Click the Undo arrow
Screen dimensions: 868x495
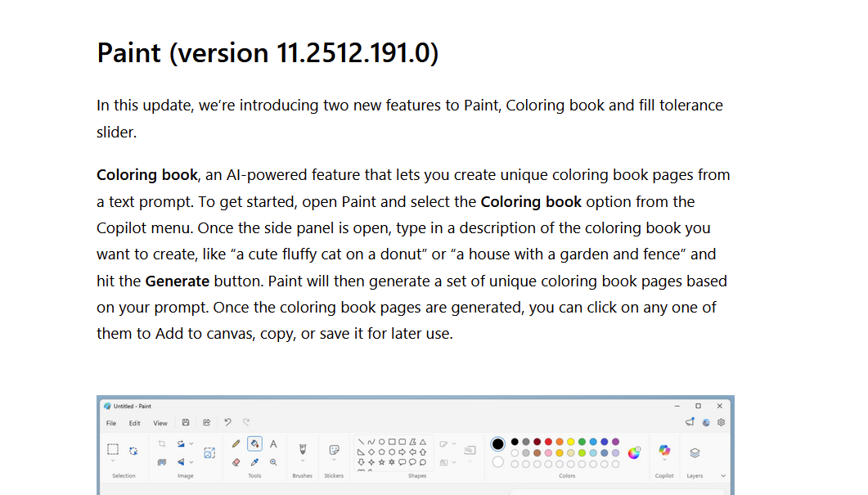pyautogui.click(x=227, y=423)
